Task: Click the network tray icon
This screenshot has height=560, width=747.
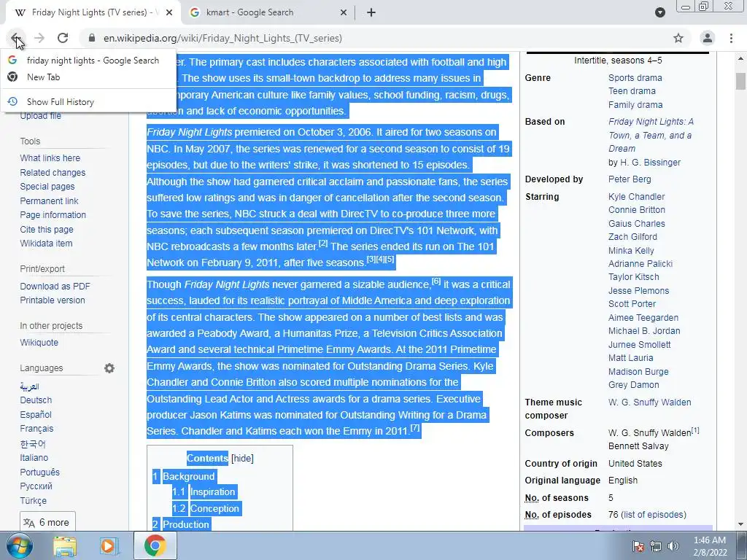Action: coord(656,546)
